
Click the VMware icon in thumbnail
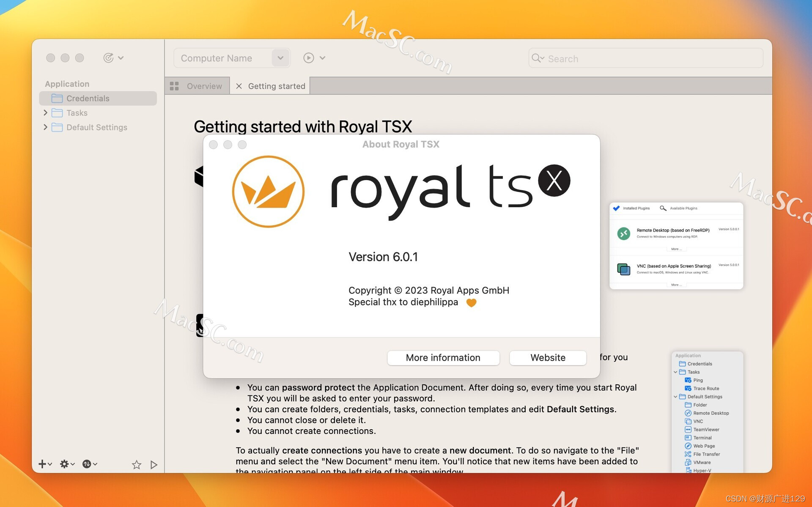pyautogui.click(x=688, y=462)
